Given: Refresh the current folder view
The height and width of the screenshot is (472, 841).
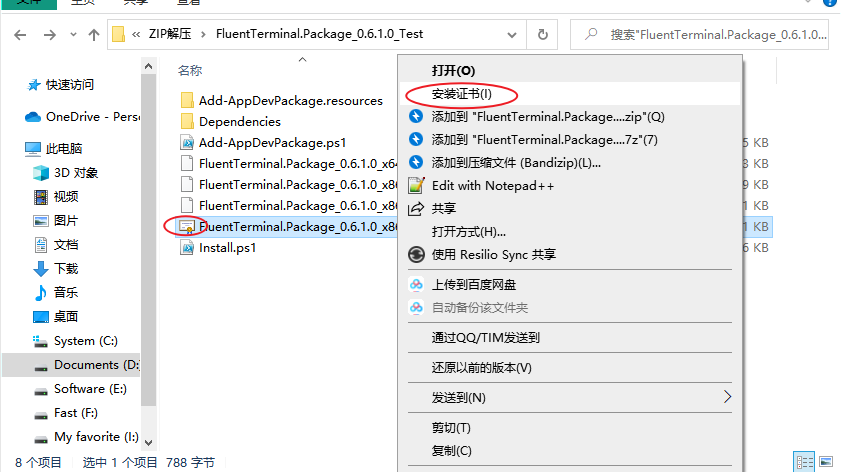Looking at the screenshot, I should point(542,35).
